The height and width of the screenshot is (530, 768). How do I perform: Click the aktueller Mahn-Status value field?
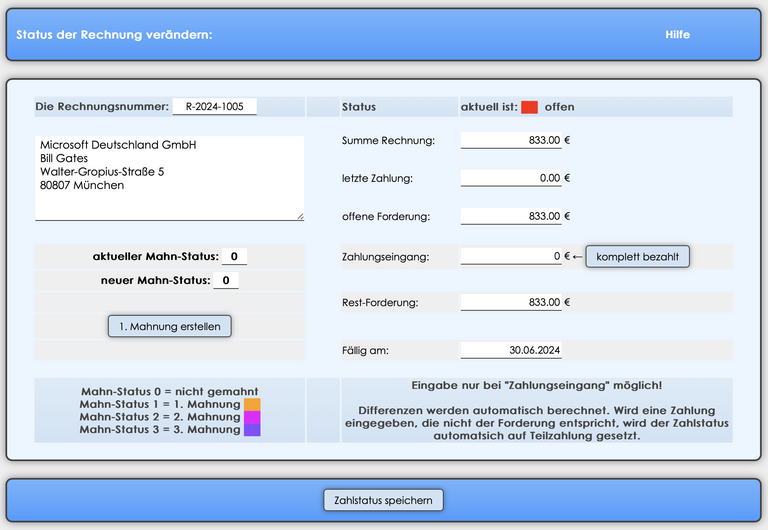coord(234,257)
